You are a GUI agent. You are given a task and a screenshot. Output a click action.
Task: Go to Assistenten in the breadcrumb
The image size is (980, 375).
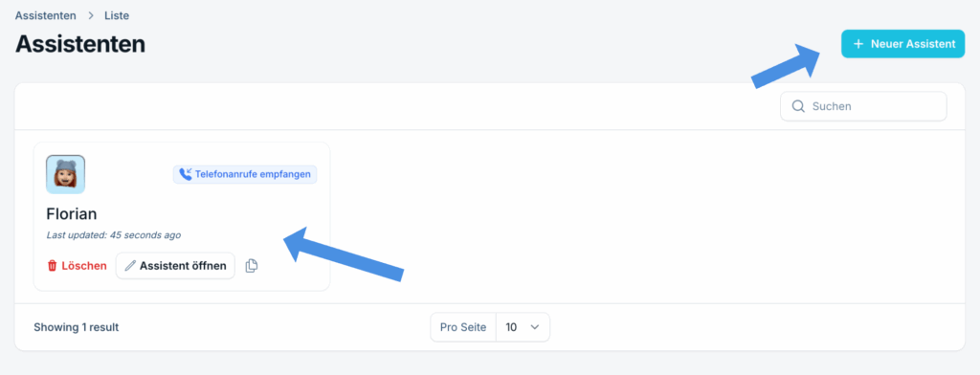(x=46, y=15)
